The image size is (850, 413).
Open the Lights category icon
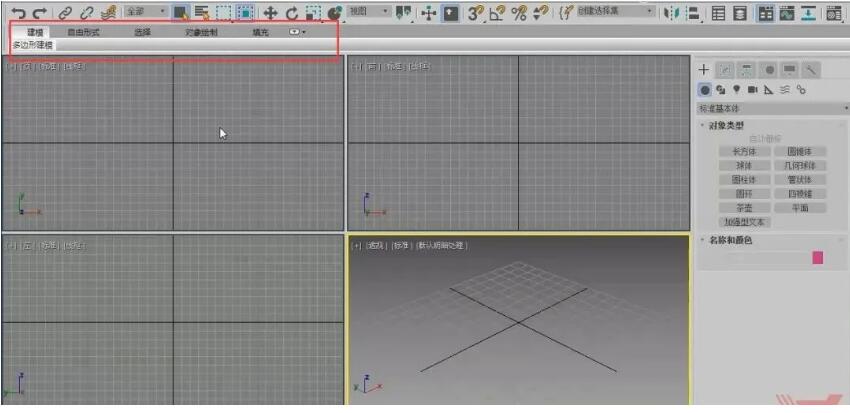tap(736, 89)
